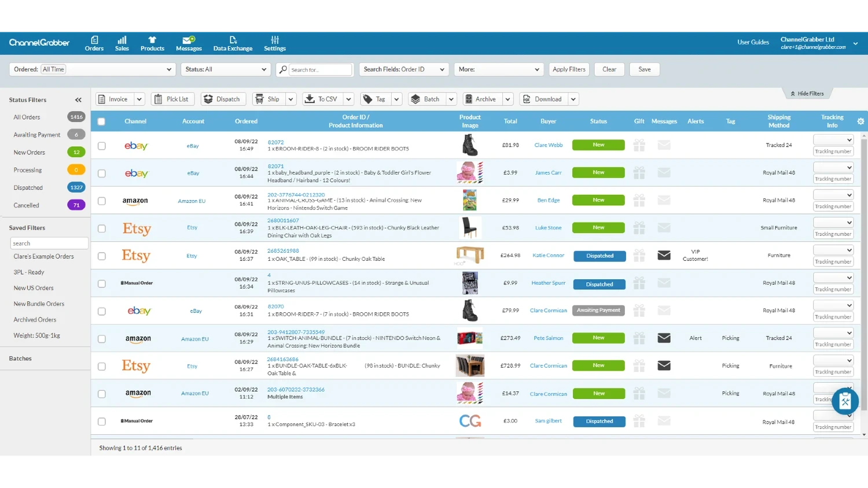This screenshot has width=868, height=488.
Task: Click the saved filters search box
Action: click(x=49, y=243)
